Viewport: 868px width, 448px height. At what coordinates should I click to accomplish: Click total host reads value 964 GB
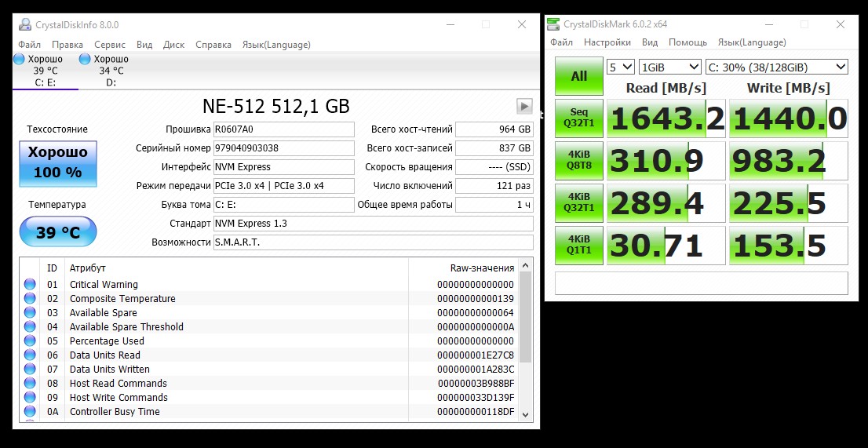pyautogui.click(x=494, y=129)
